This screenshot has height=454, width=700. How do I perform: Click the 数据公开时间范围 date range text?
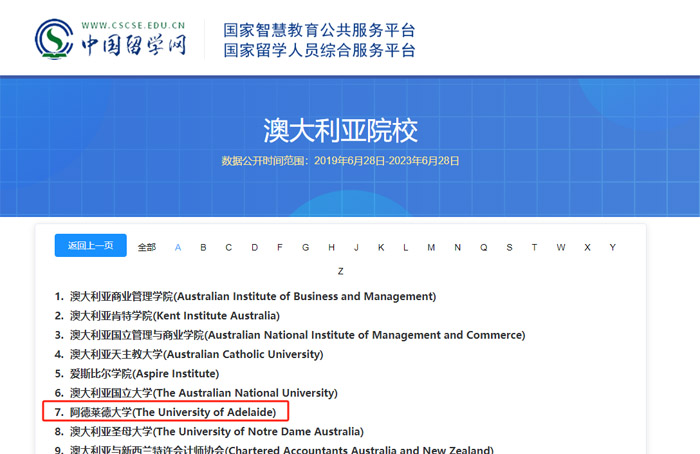[x=340, y=161]
